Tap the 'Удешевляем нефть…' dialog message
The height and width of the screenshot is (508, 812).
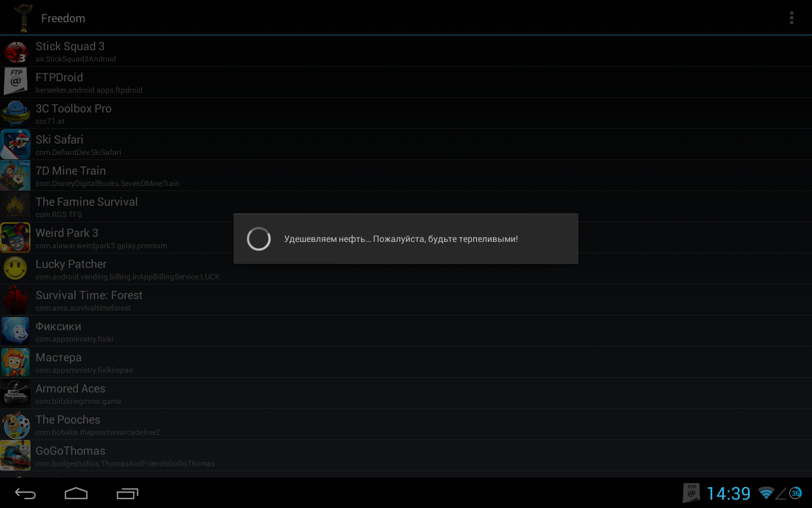(401, 239)
